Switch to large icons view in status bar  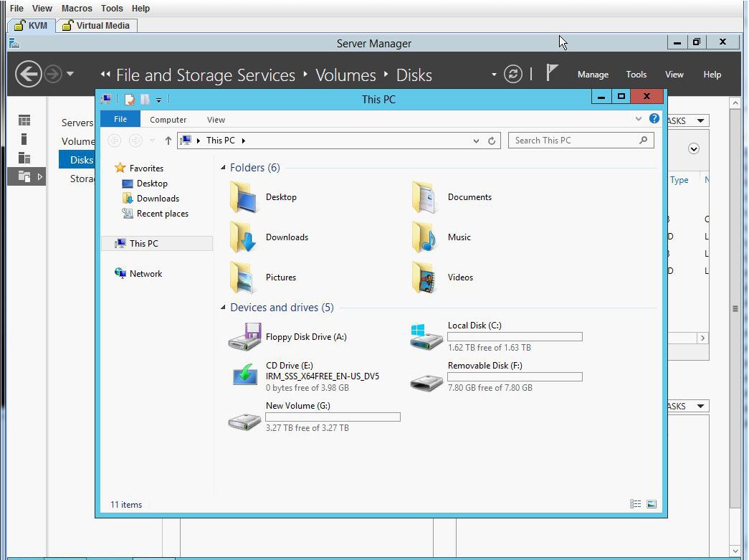[x=652, y=504]
